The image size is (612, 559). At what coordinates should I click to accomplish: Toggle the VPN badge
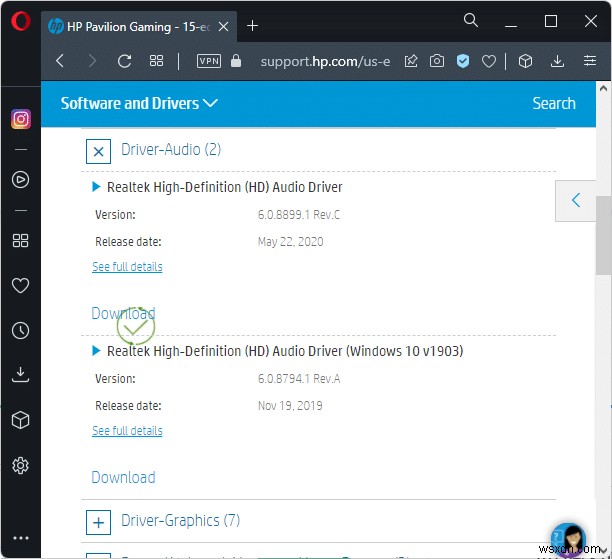[209, 61]
